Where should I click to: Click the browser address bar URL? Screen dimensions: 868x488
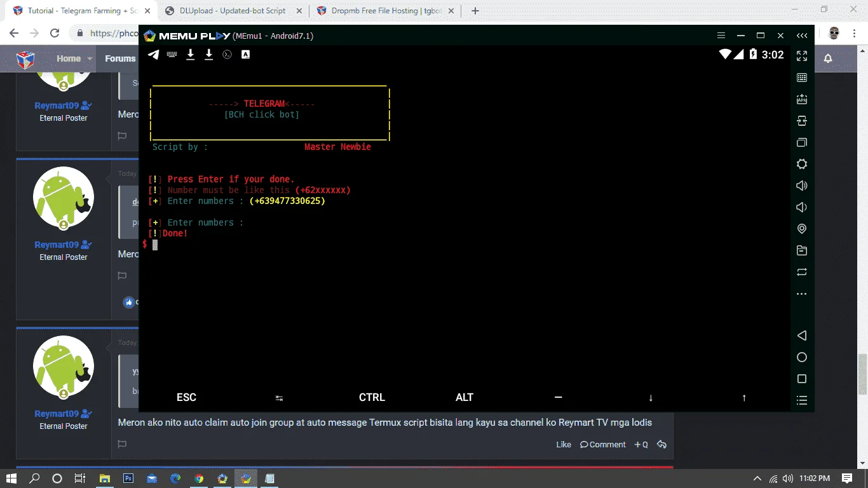click(114, 33)
